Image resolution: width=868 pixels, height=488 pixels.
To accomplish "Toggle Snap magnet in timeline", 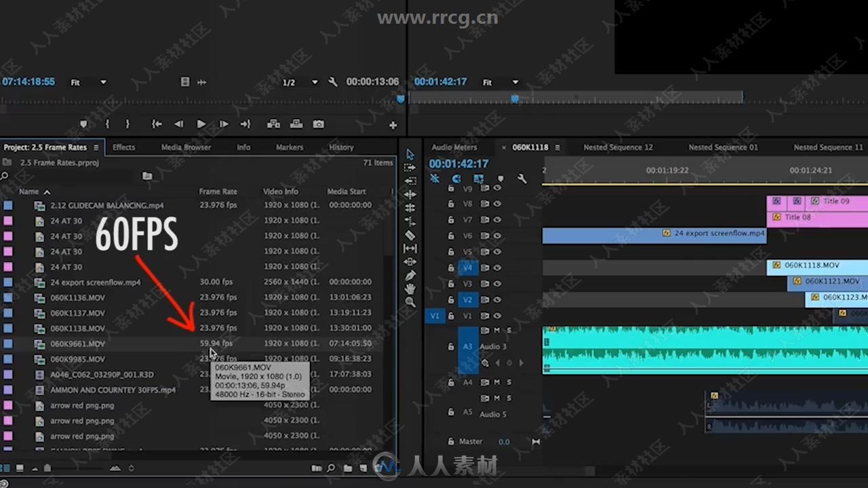I will (x=456, y=179).
